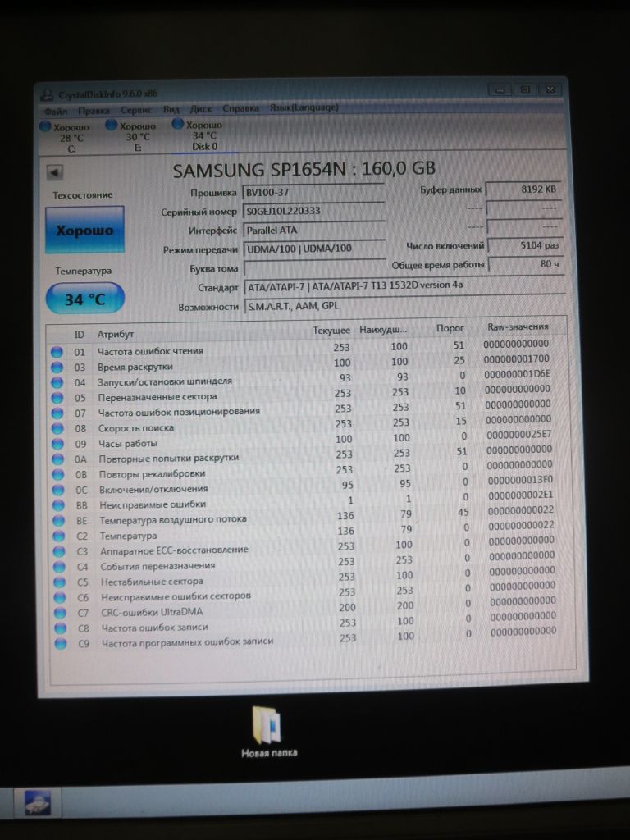630x840 pixels.
Task: Open the Вид menu
Action: click(171, 109)
